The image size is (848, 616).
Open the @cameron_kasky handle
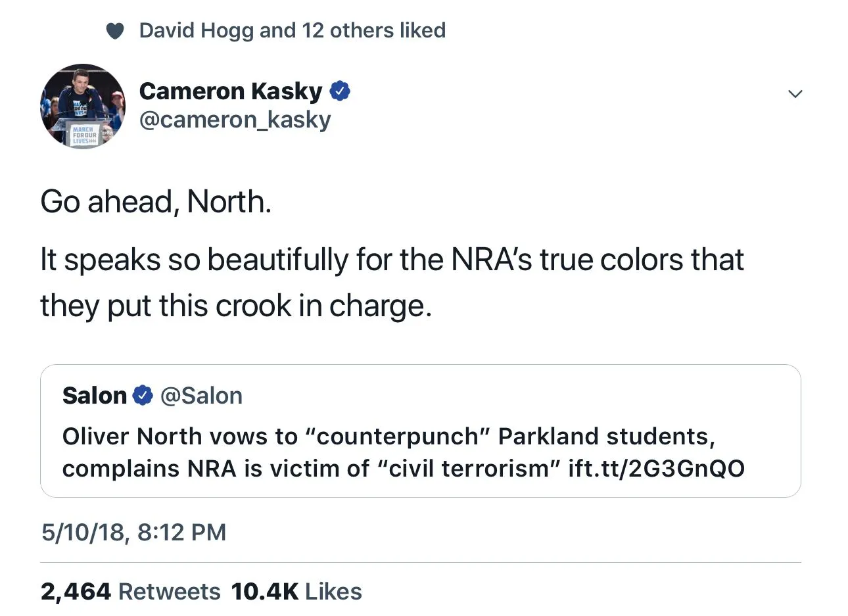coord(235,120)
